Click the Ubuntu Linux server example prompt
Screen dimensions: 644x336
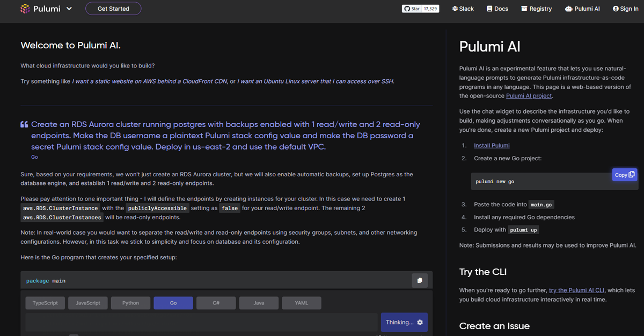point(316,81)
